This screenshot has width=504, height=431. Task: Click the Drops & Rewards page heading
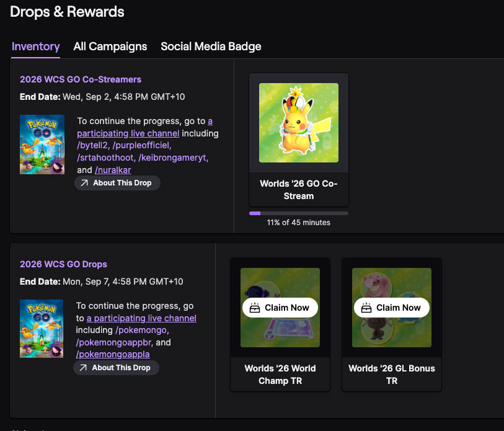pos(67,12)
